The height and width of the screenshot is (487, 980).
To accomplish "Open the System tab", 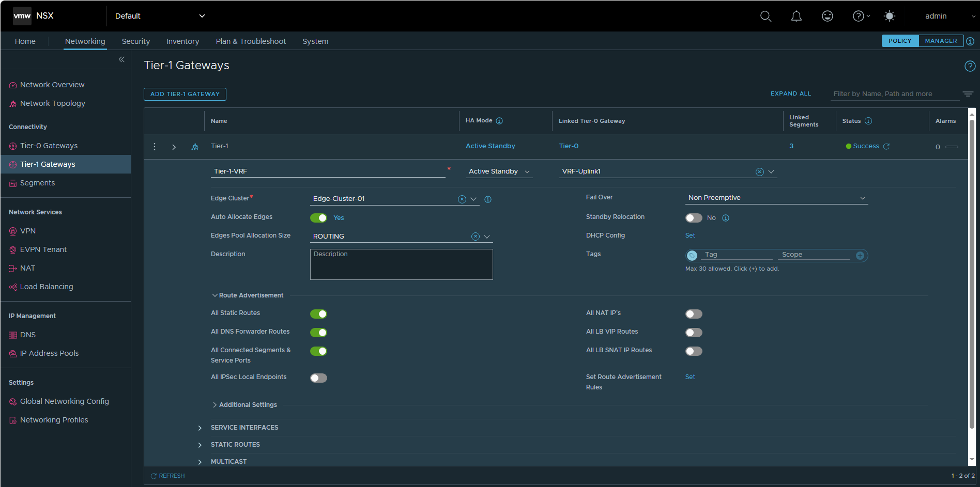I will click(x=315, y=41).
